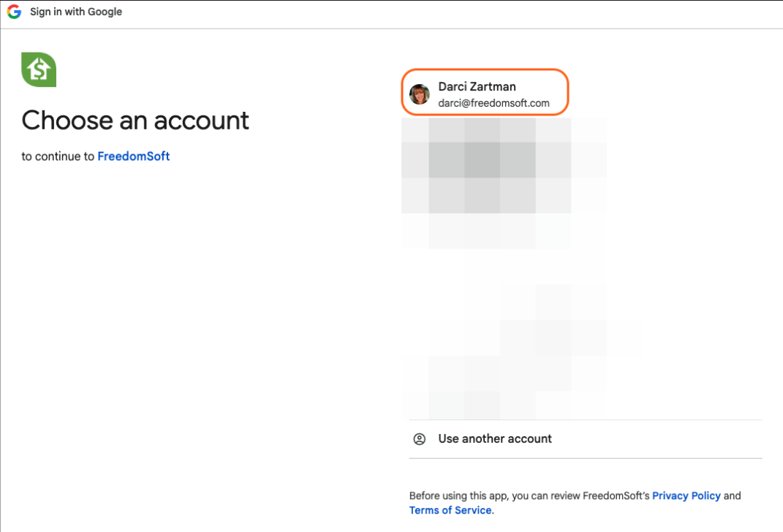Open the blue FreedomSoft app link
This screenshot has height=532, width=783.
click(x=133, y=156)
